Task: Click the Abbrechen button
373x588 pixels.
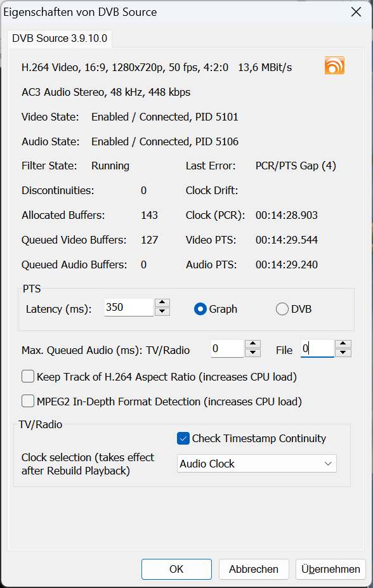Action: [x=254, y=569]
